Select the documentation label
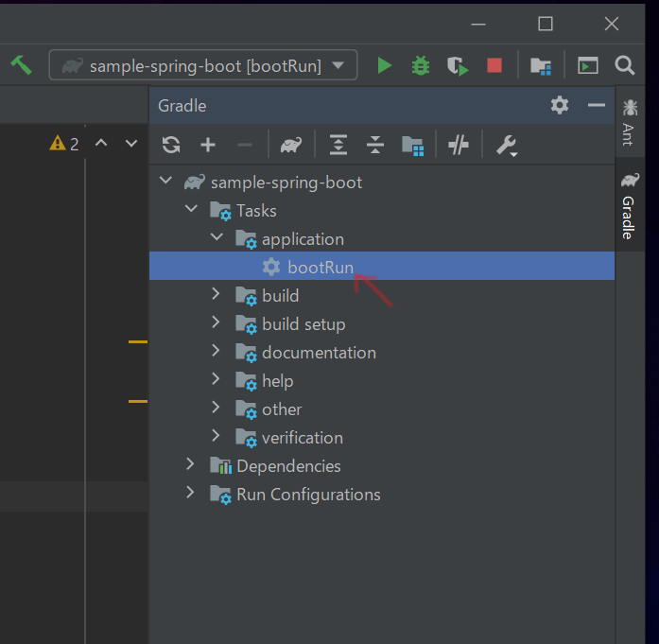659x644 pixels. tap(319, 353)
